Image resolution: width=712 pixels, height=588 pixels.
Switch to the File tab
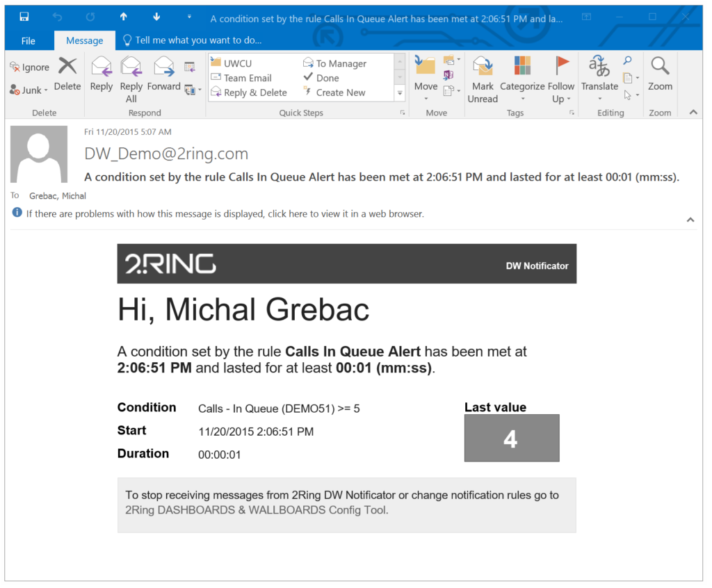tap(27, 40)
